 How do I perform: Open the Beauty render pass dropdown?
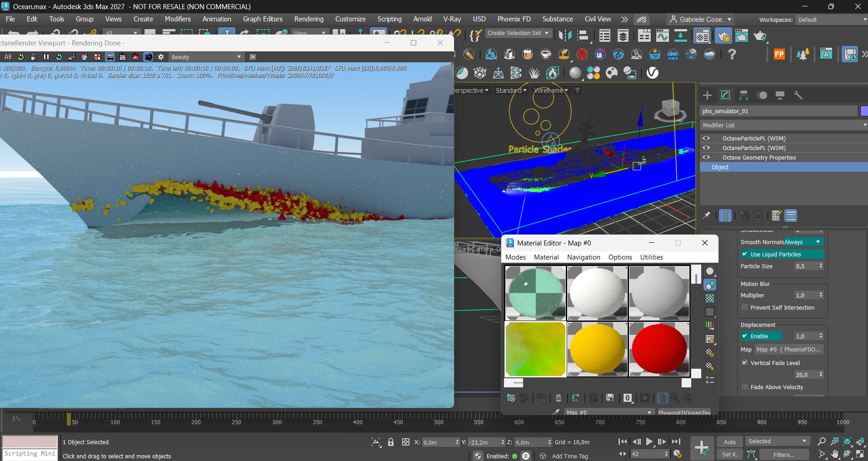[206, 57]
